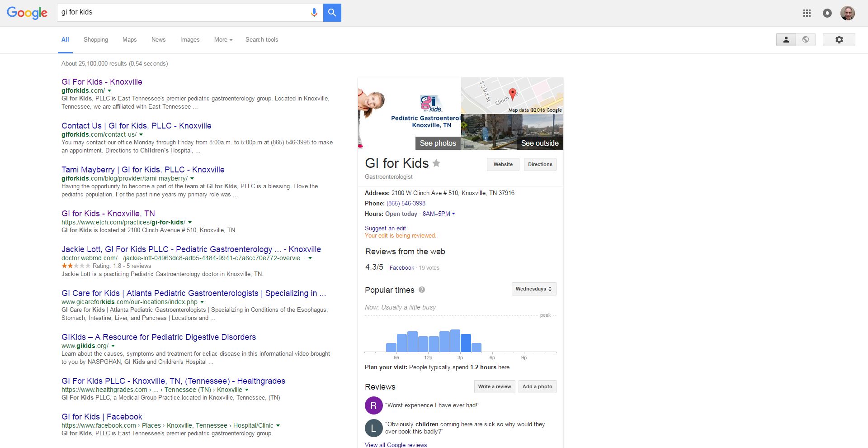The height and width of the screenshot is (448, 868).
Task: Open the Google account profile picture
Action: tap(848, 13)
